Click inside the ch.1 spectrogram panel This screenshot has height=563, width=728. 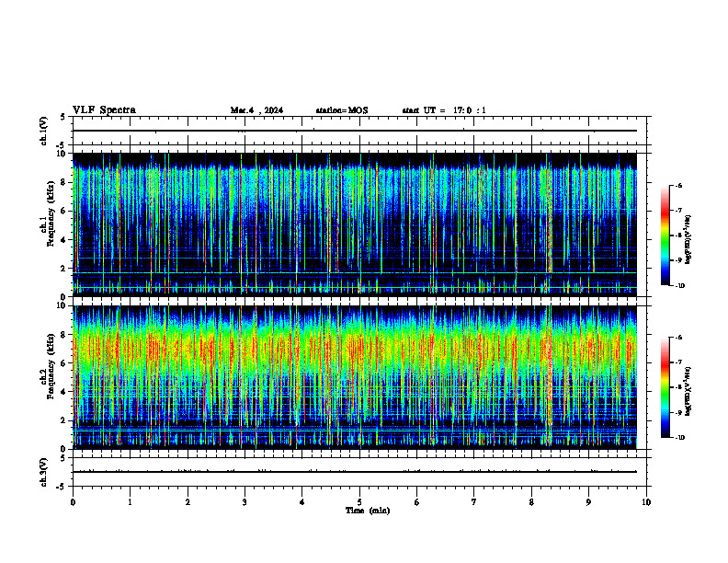355,224
